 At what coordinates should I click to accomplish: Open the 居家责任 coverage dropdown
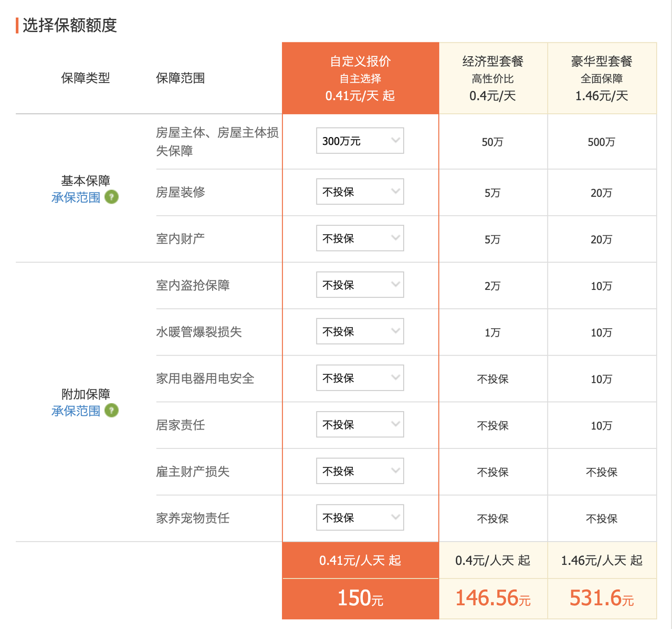click(360, 424)
